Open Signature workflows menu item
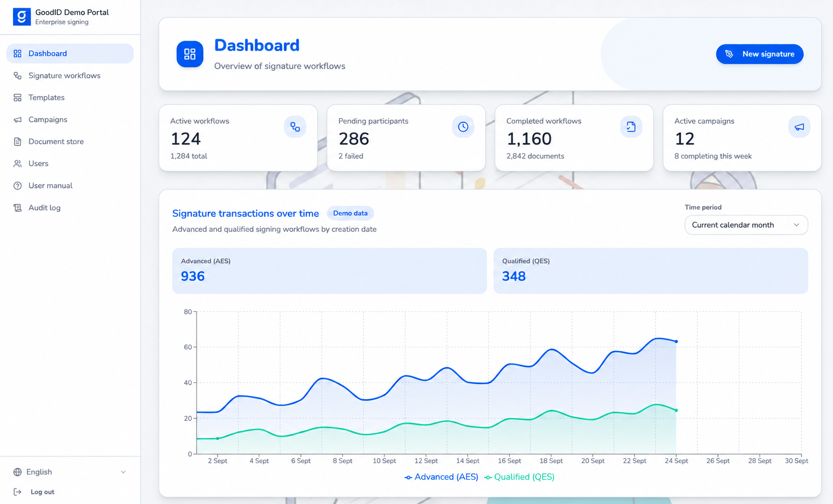The image size is (833, 504). 70,75
